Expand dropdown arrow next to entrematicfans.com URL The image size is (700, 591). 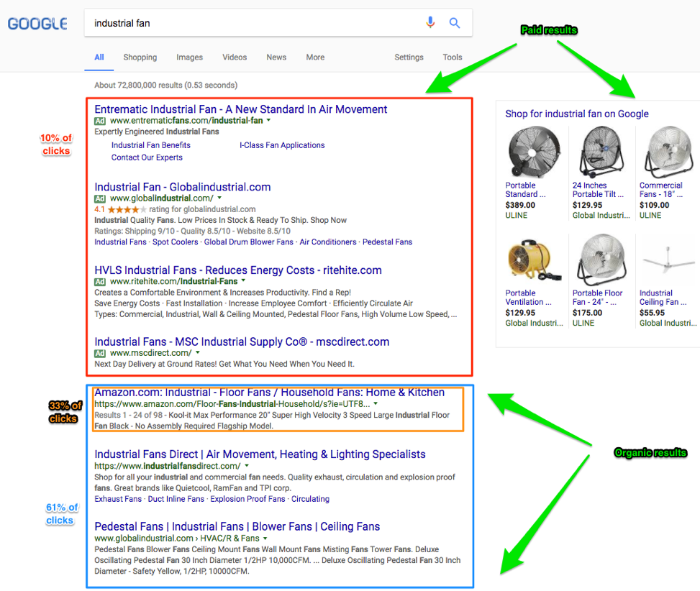click(x=269, y=121)
